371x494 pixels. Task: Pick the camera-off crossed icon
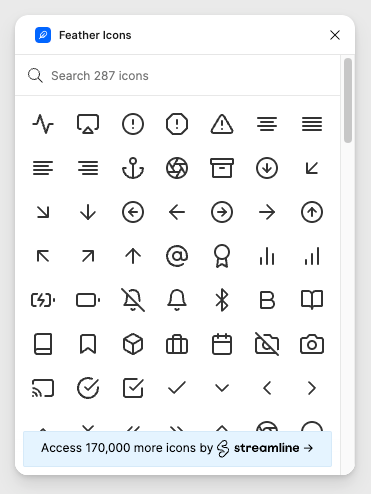click(267, 344)
